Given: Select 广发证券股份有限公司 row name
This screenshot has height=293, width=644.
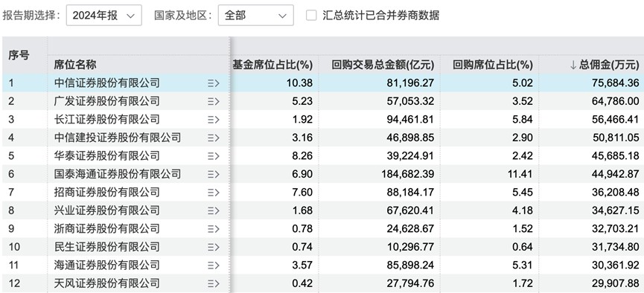Looking at the screenshot, I should (x=106, y=101).
